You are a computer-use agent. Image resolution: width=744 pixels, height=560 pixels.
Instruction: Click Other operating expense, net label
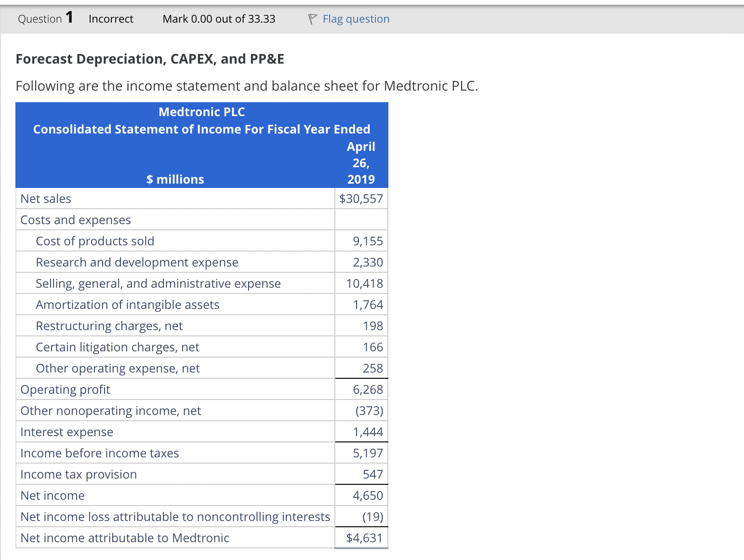tap(118, 368)
